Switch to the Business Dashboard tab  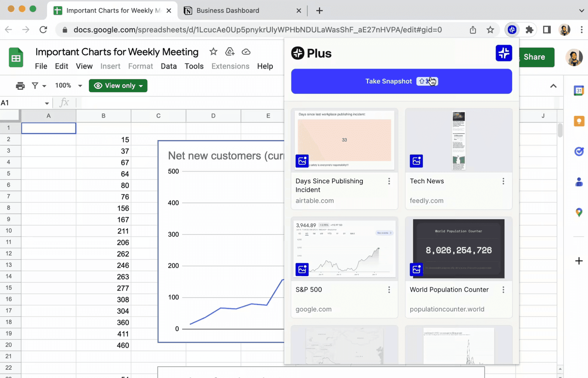[242, 11]
